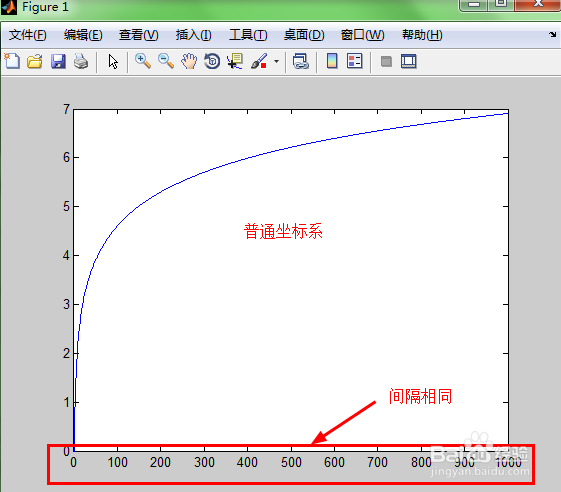Screen dimensions: 561x492
Task: Open the 插入(I) menu
Action: point(194,35)
